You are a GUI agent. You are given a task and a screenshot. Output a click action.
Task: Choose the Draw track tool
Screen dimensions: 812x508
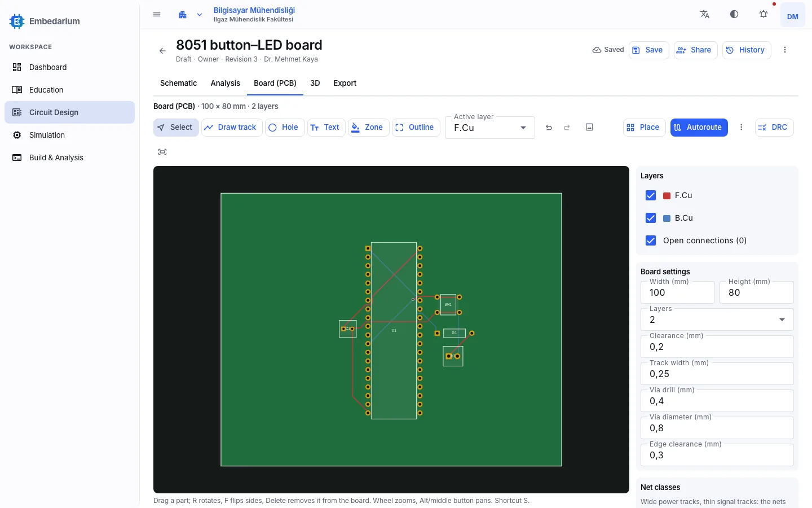tap(232, 128)
